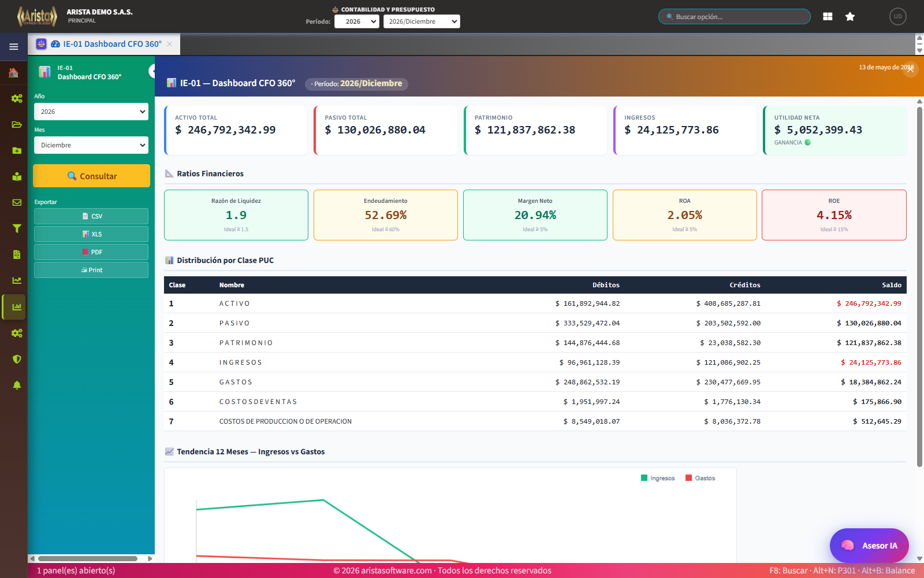This screenshot has height=578, width=924.
Task: Expand the Mes Diciembre dropdown
Action: click(x=91, y=145)
